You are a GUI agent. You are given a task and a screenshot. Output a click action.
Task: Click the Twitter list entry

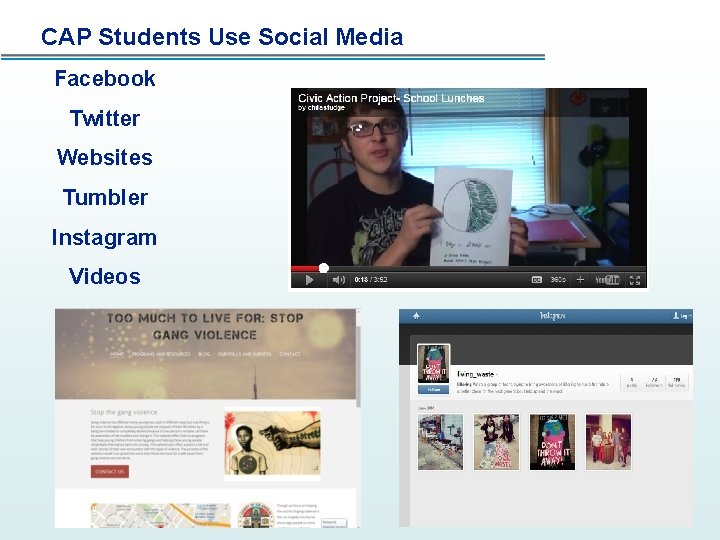tap(105, 118)
